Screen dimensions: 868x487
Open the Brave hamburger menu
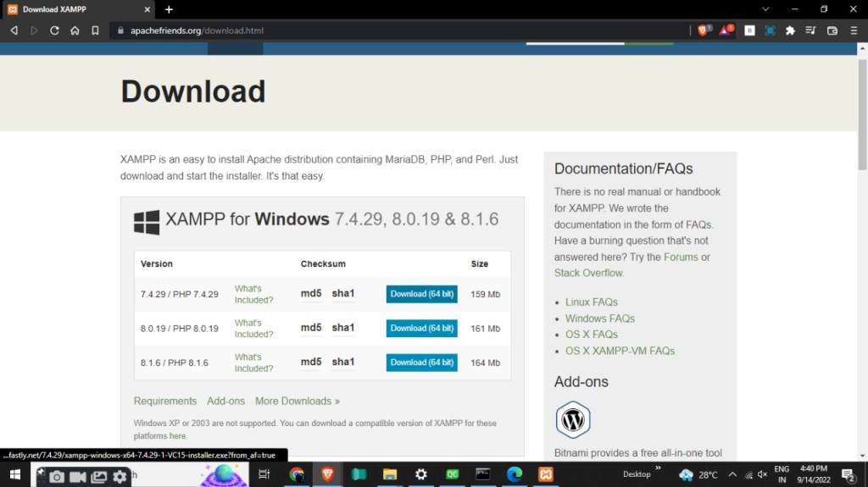[x=853, y=30]
